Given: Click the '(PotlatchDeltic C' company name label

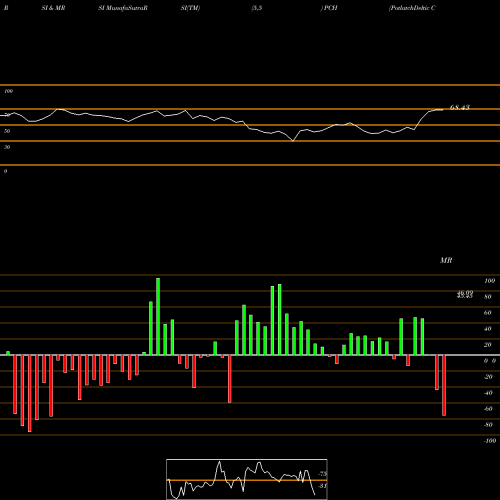Looking at the screenshot, I should [x=412, y=8].
